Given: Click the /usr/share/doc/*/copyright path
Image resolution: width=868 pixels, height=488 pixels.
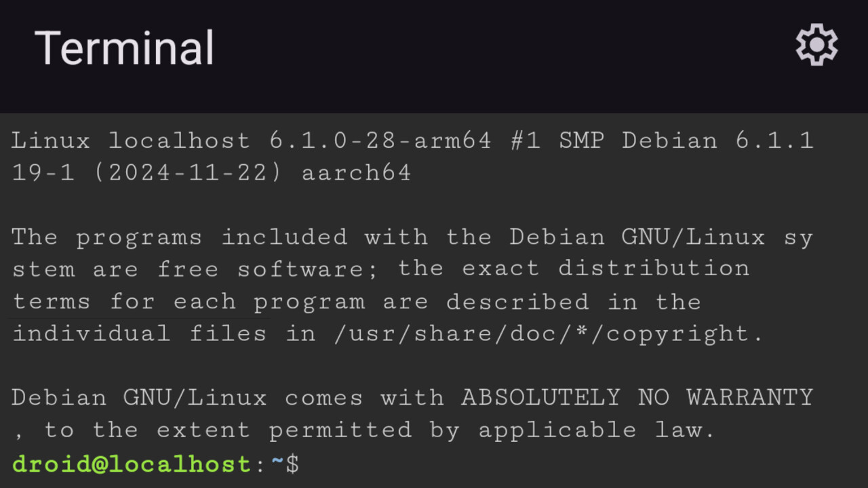Looking at the screenshot, I should pos(549,333).
